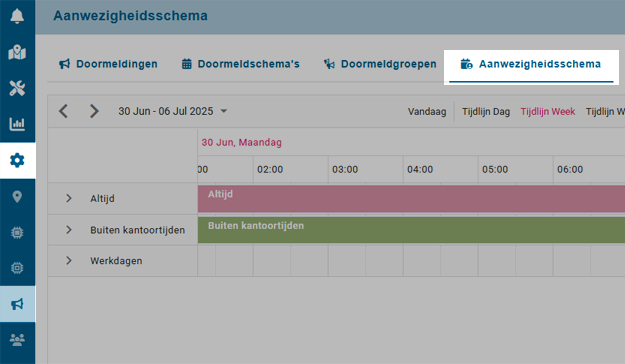Select the wrench and screwdriver tools icon

coord(17,88)
